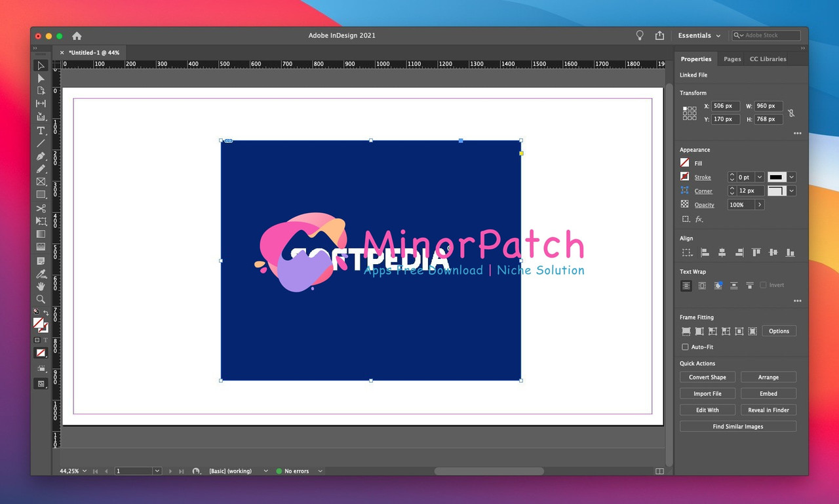The width and height of the screenshot is (839, 504).
Task: Select the Note tool
Action: point(41,261)
